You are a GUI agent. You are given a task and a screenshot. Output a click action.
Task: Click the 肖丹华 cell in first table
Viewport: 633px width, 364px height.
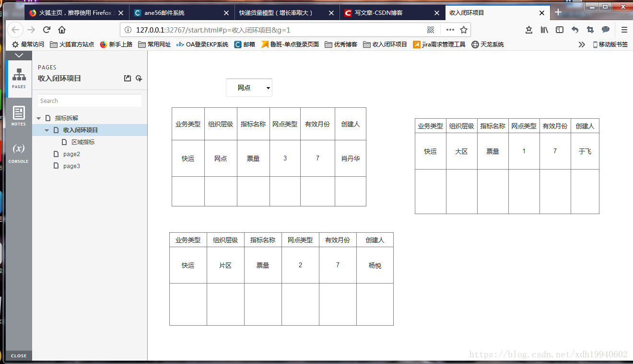[x=351, y=159]
